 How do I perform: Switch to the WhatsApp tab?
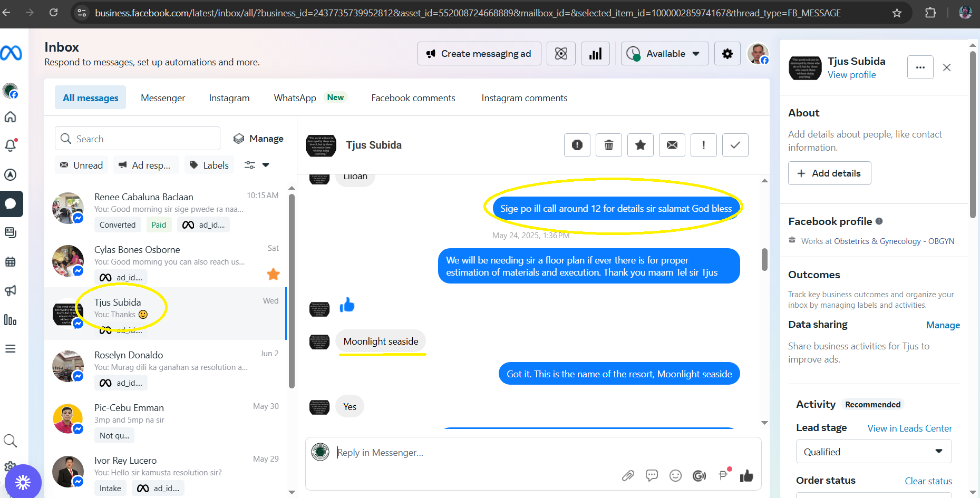point(295,98)
